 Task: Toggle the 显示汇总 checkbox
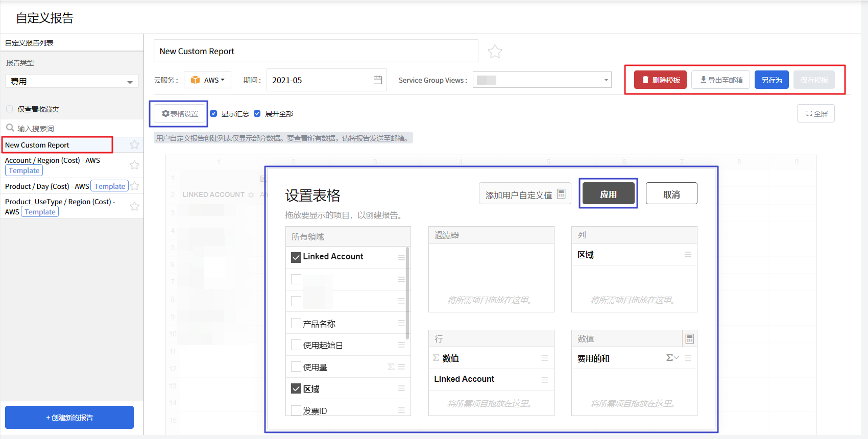click(214, 114)
